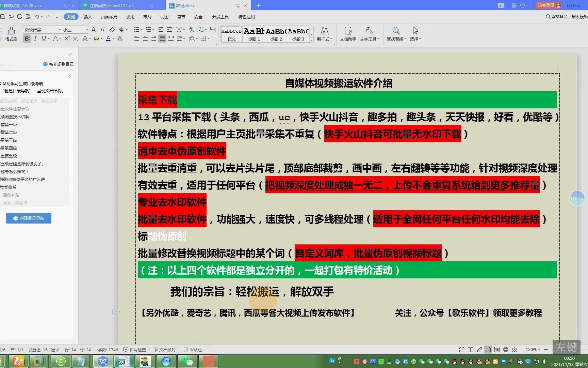Expand numbered list style dropdown
The height and width of the screenshot is (368, 588).
click(153, 30)
